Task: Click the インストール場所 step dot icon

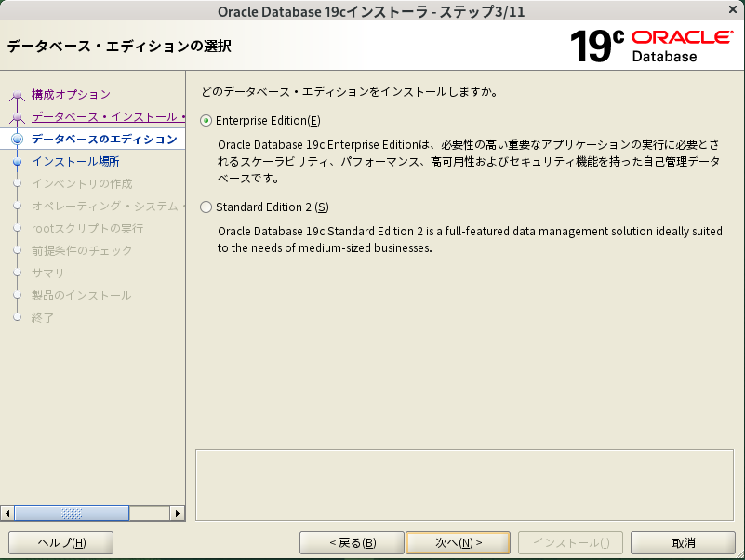Action: [x=17, y=162]
